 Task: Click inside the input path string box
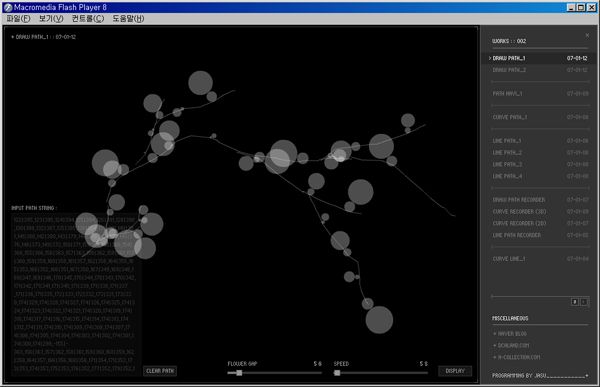pyautogui.click(x=76, y=294)
